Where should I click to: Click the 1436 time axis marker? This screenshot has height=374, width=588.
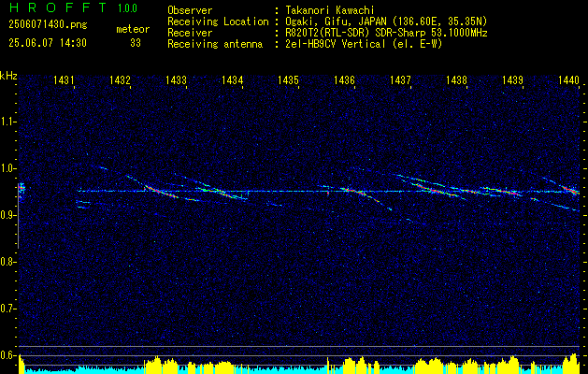pos(344,79)
